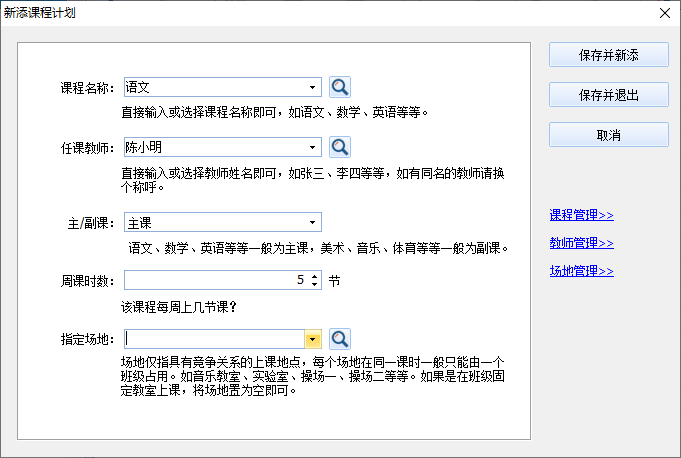Expand the 课程名称 dropdown arrow
The width and height of the screenshot is (681, 458).
312,87
